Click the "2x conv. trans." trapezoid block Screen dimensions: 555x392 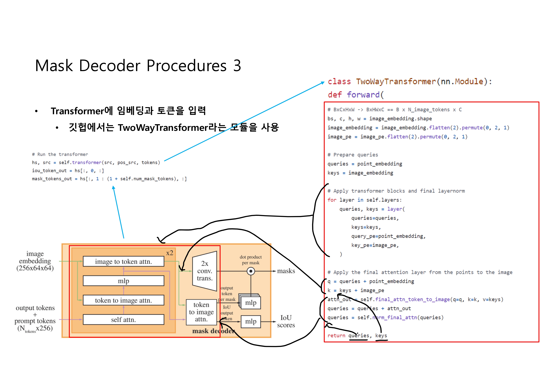pos(205,271)
